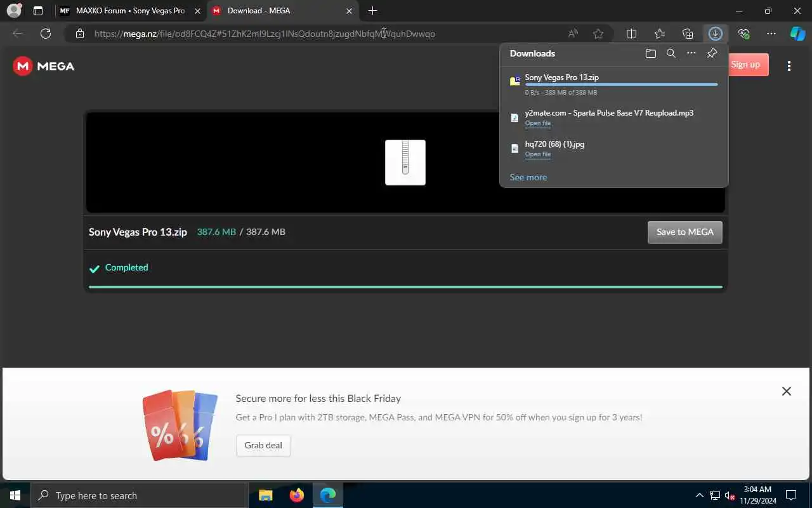This screenshot has height=508, width=812.
Task: Open the Windows Start menu
Action: pyautogui.click(x=15, y=495)
